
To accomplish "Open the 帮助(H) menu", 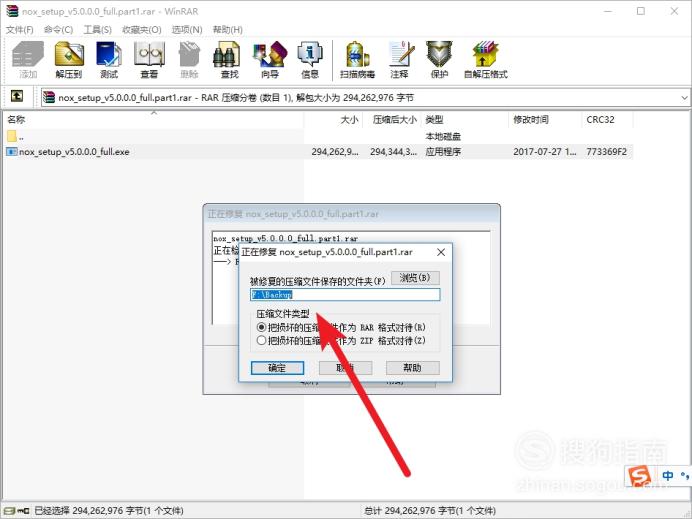I will [227, 30].
